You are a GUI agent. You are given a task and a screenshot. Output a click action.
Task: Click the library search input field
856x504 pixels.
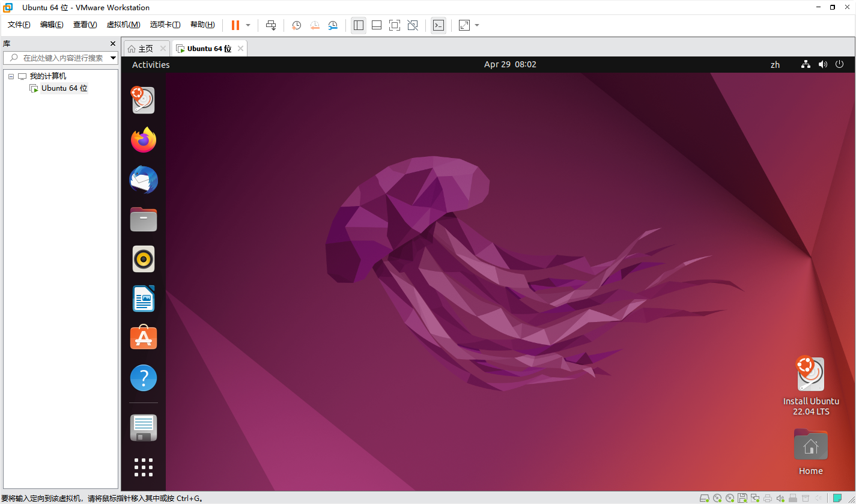coord(60,58)
